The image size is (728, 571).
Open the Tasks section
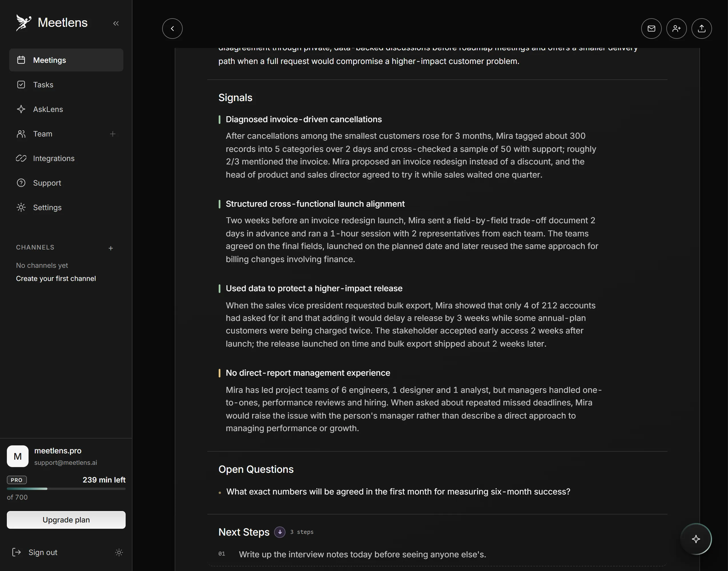pos(66,85)
